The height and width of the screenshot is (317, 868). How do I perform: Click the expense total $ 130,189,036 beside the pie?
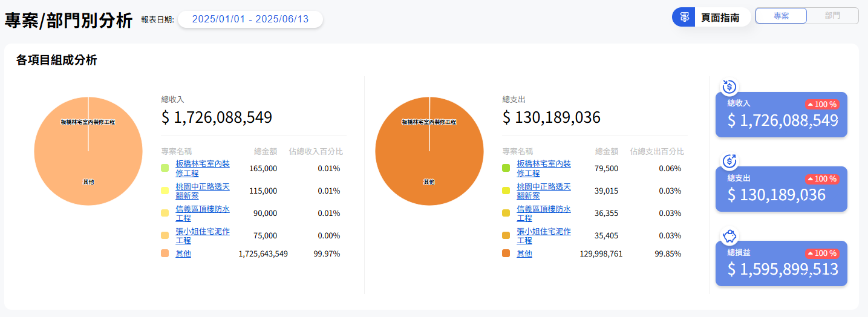point(551,117)
